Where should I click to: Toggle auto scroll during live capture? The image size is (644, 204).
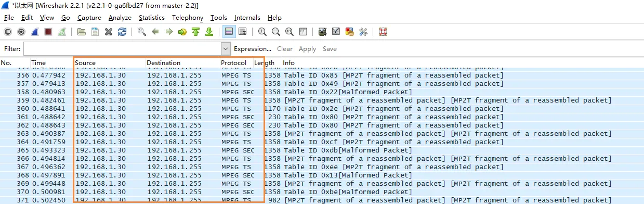[x=243, y=32]
